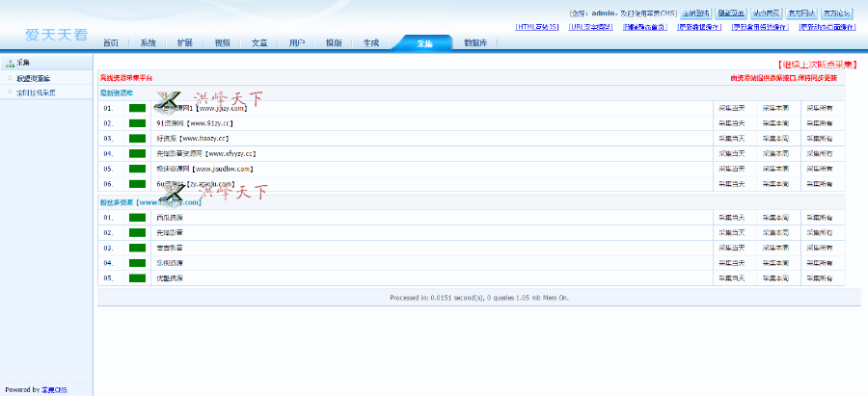Open the 官方论坛 button
This screenshot has width=868, height=396.
click(836, 13)
